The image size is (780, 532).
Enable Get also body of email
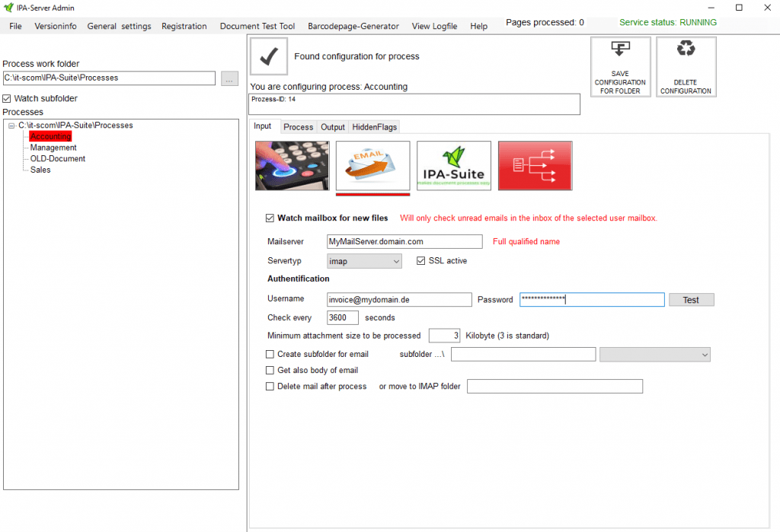coord(270,371)
